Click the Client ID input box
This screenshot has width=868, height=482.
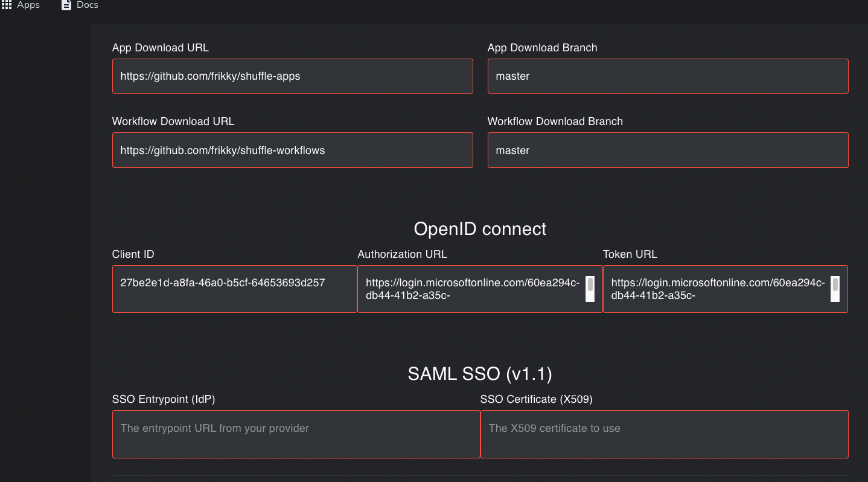(235, 289)
